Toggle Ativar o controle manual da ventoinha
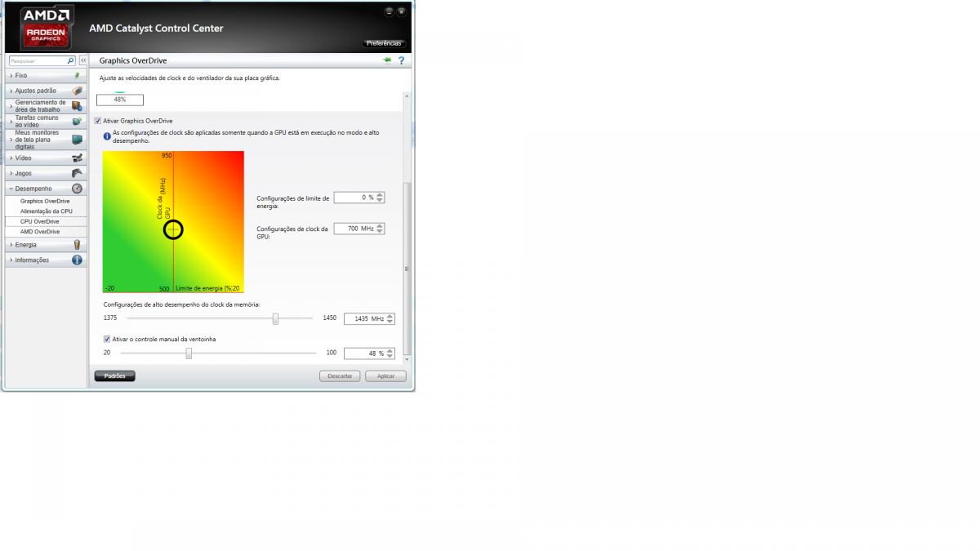Viewport: 980px width, 551px height. (x=107, y=339)
